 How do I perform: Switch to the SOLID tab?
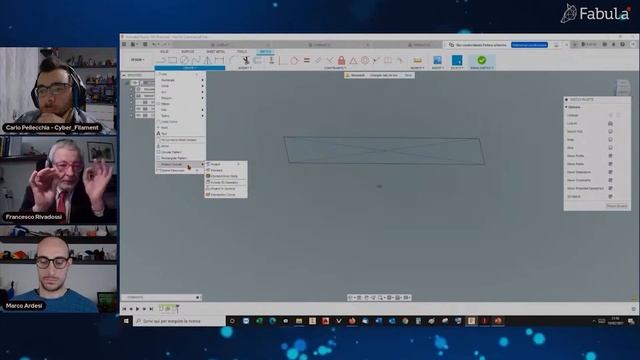[164, 52]
